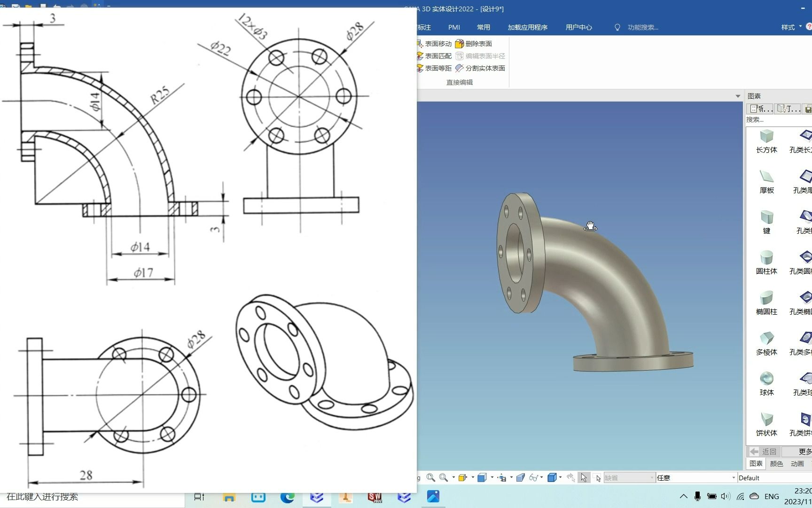Switch to the 颜色 (color) catalog tab
812x508 pixels.
(x=776, y=464)
